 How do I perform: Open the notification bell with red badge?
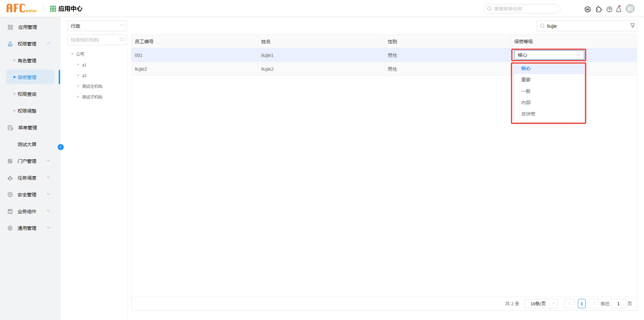click(619, 9)
